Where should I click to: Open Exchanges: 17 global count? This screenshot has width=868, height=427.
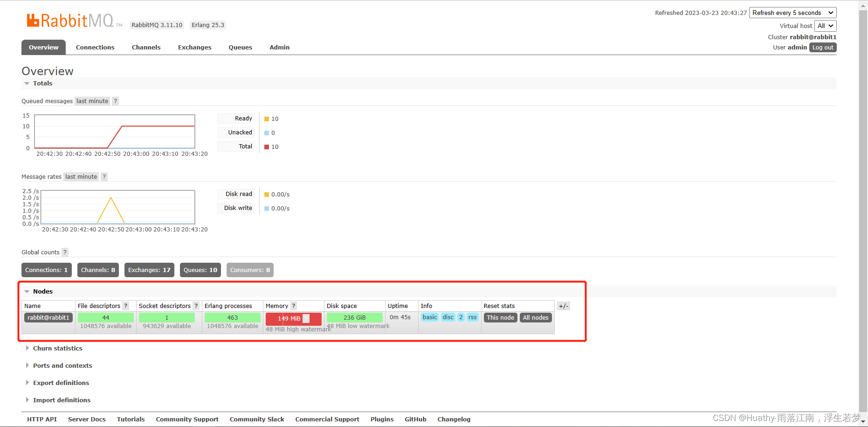click(x=149, y=270)
